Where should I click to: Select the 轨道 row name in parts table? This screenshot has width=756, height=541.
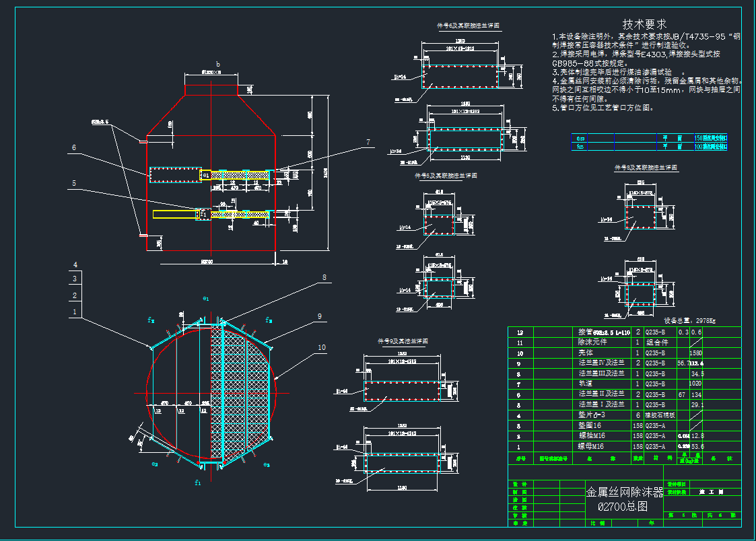(586, 384)
